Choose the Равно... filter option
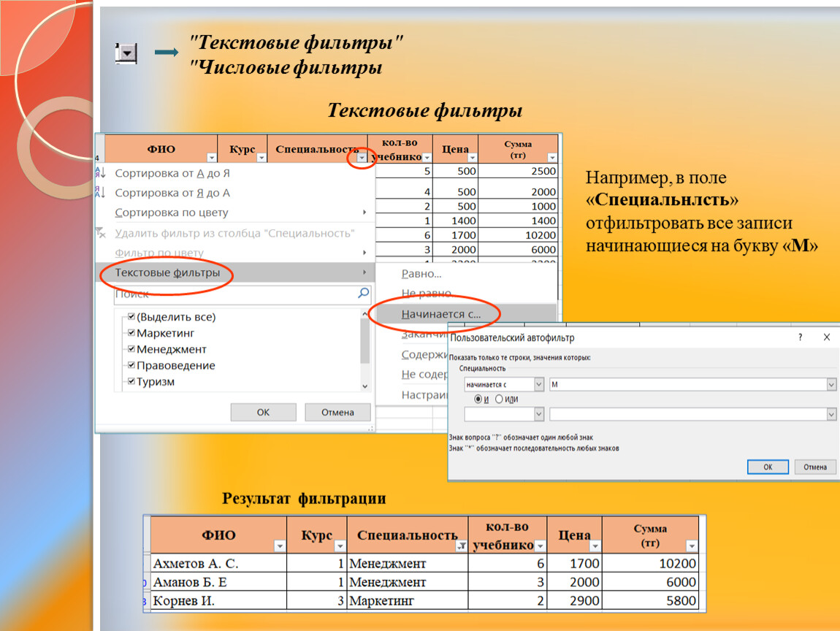 point(421,274)
